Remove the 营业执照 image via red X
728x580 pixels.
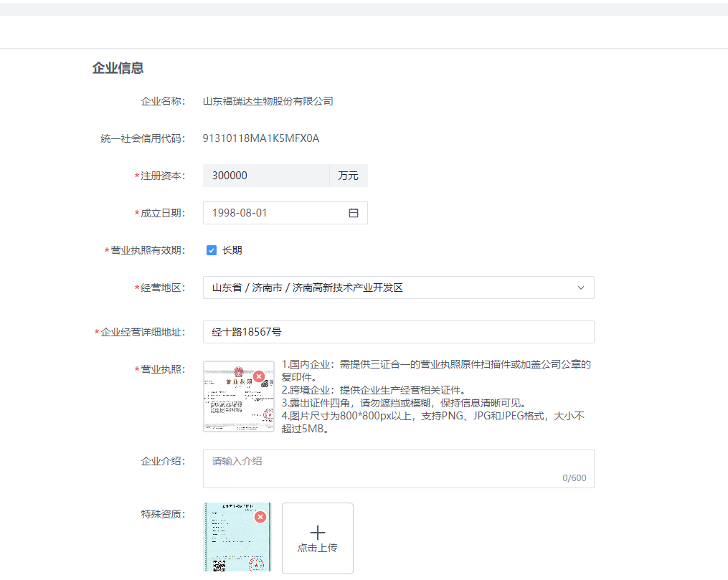(x=259, y=376)
